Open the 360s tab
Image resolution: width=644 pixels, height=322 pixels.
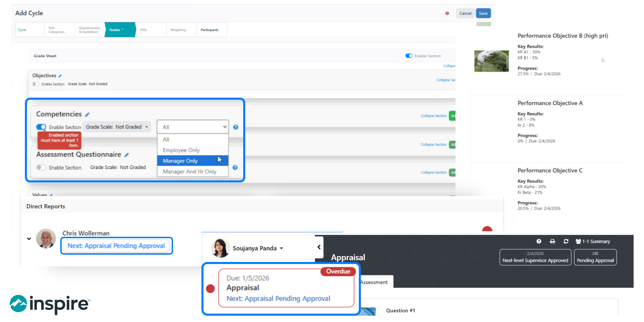(x=150, y=30)
